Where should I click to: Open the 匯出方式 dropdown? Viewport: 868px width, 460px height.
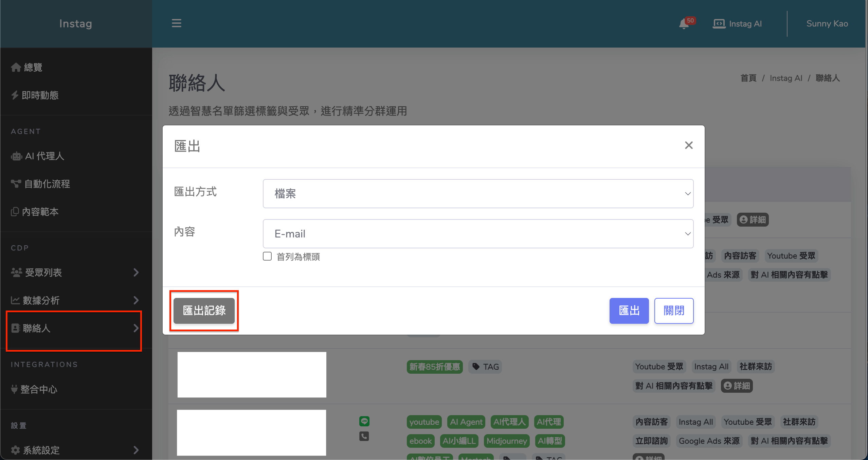coord(478,194)
